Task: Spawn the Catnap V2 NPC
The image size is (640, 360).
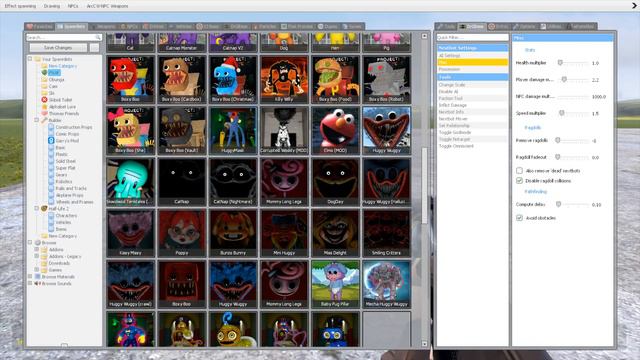Action: coord(233,42)
